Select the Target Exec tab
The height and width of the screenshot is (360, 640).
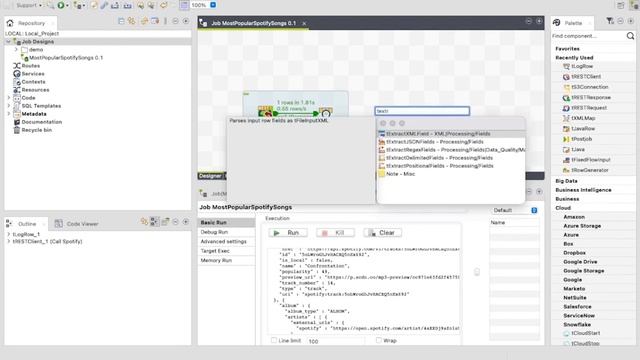tap(227, 251)
